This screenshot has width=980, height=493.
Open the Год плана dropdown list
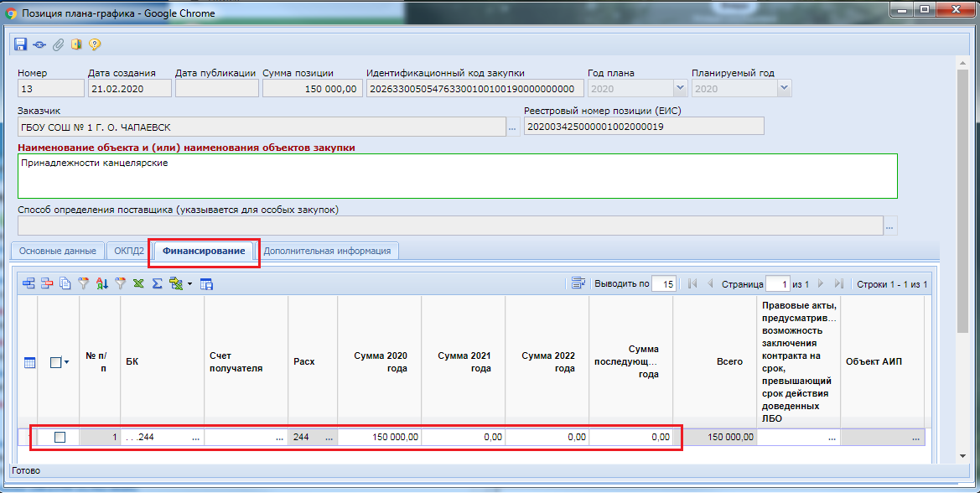(x=680, y=88)
